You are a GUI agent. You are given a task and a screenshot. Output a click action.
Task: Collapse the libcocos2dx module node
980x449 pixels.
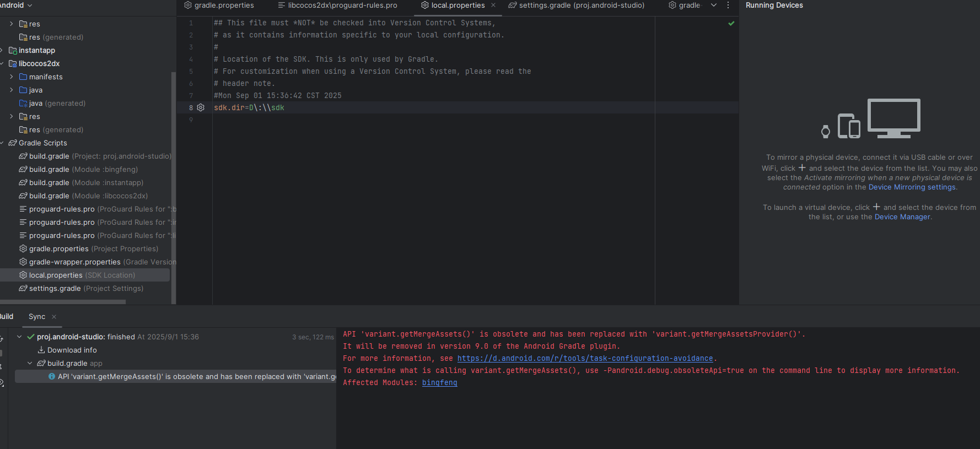(2, 63)
